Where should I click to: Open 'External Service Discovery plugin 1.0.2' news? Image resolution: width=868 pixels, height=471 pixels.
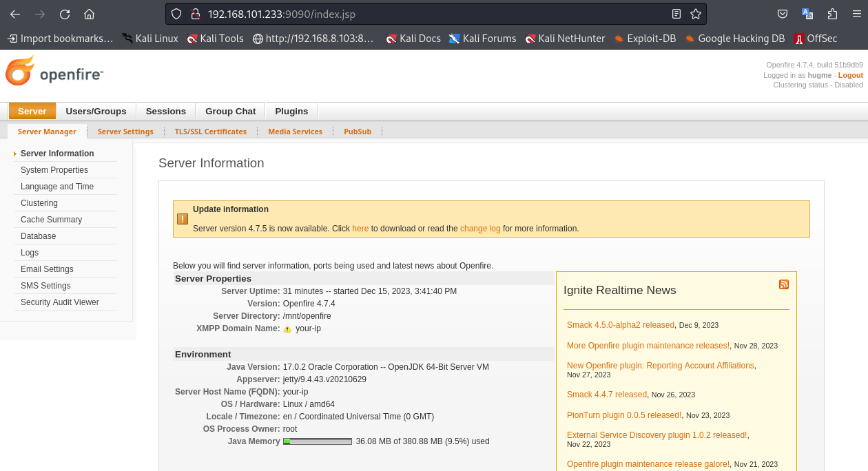point(657,435)
